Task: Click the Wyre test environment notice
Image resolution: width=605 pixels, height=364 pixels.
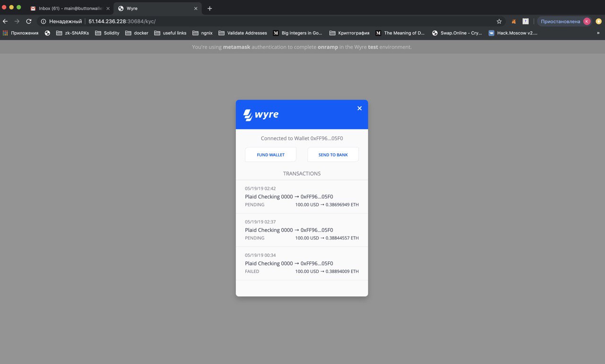Action: point(302,47)
